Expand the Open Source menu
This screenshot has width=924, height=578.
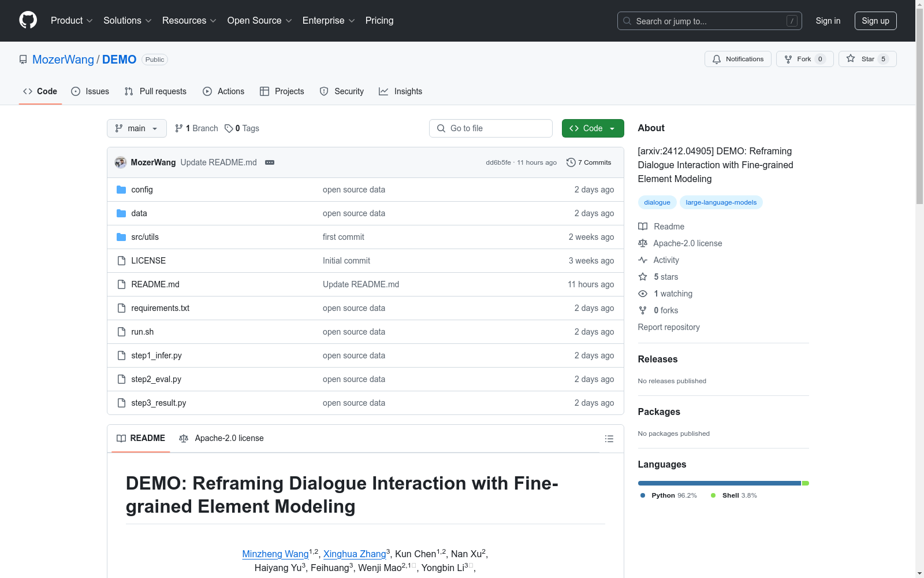260,21
